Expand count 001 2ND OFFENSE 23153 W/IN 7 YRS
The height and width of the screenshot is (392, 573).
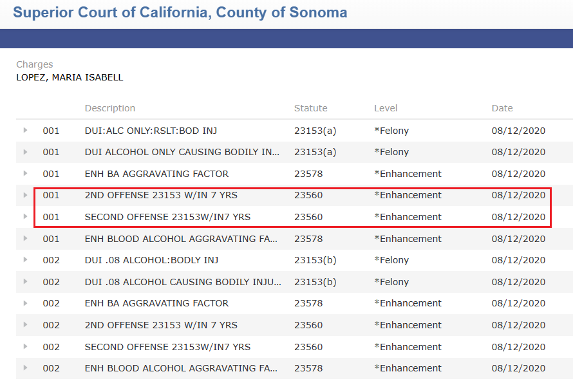click(x=26, y=195)
